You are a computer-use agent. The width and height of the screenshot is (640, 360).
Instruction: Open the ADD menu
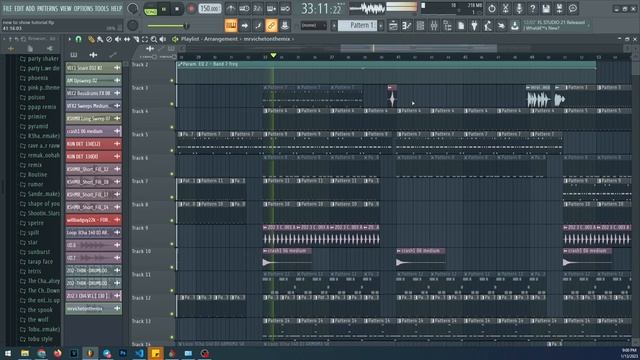point(31,8)
